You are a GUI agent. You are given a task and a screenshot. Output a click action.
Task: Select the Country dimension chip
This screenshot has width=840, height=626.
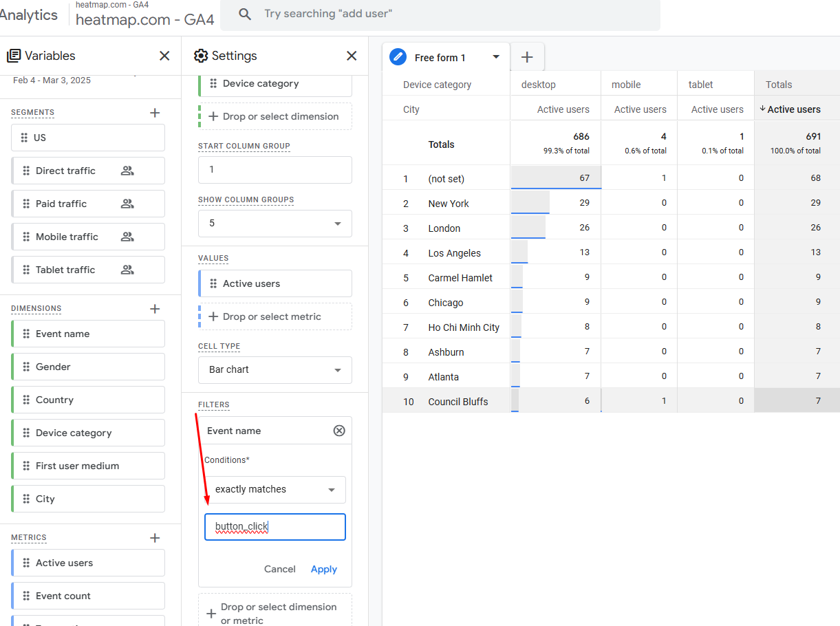click(88, 400)
